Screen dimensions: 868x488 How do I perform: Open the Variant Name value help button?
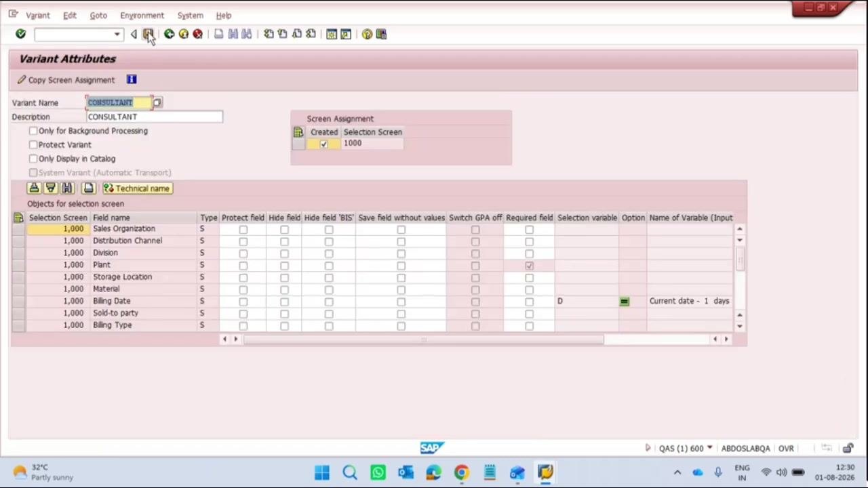[x=157, y=102]
